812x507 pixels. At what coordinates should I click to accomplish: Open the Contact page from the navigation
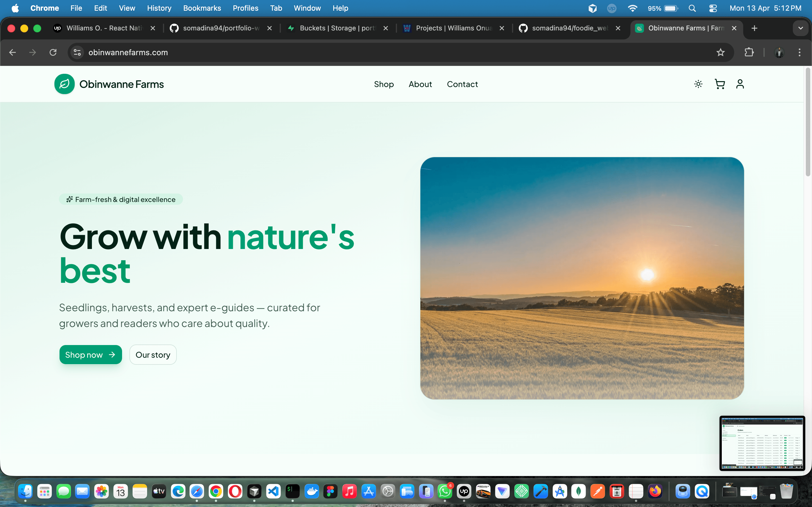pyautogui.click(x=462, y=84)
